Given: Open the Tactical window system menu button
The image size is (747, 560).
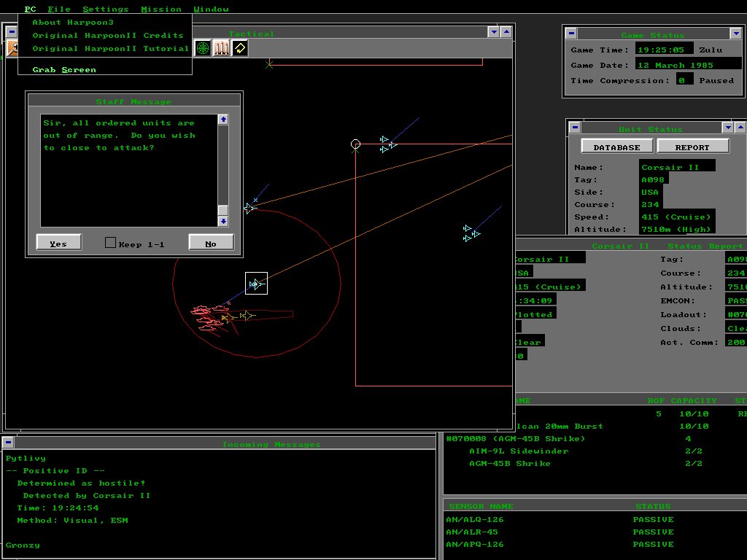Looking at the screenshot, I should pos(12,32).
